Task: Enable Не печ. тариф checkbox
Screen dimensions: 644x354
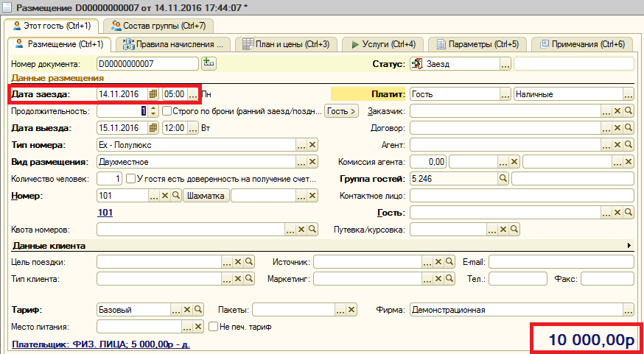Action: [x=213, y=327]
